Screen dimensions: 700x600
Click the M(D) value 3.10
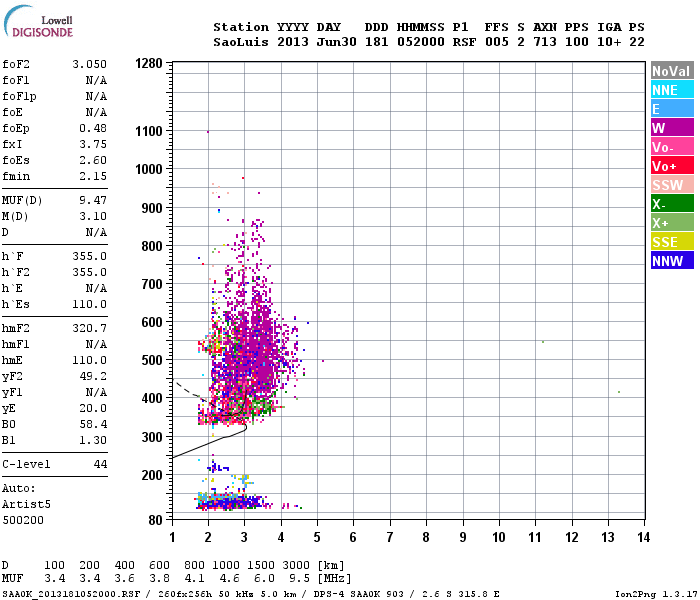click(93, 216)
